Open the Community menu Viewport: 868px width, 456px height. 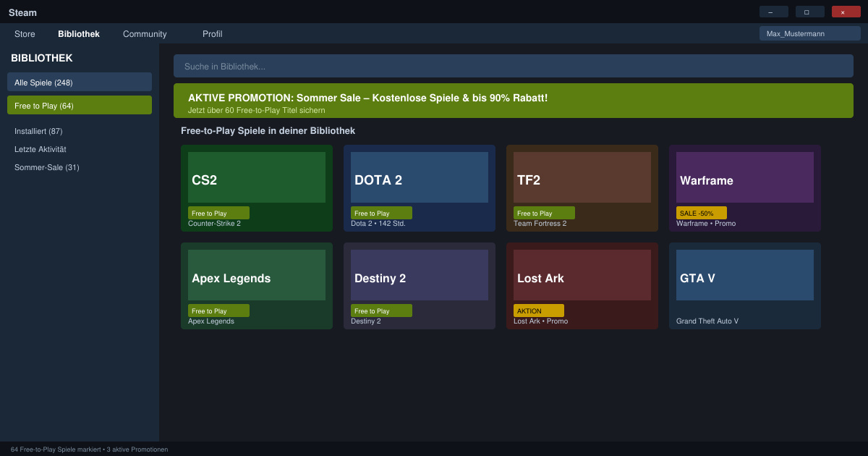click(x=145, y=34)
